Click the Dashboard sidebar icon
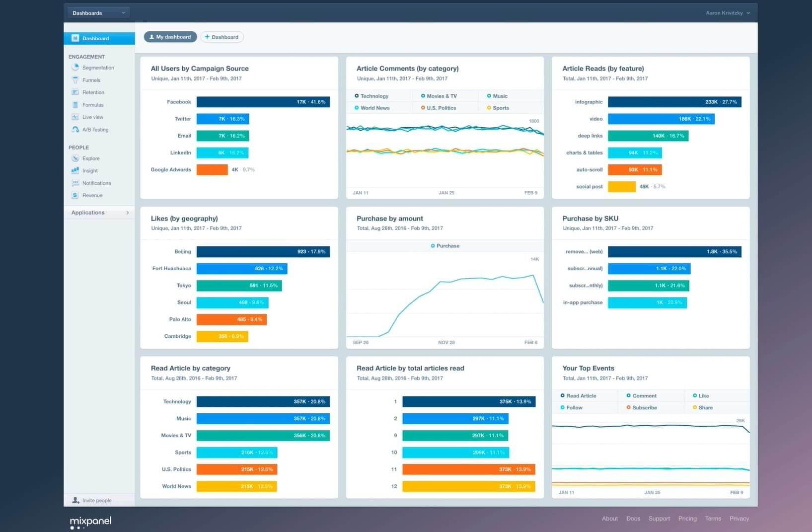The width and height of the screenshot is (812, 532). [75, 38]
